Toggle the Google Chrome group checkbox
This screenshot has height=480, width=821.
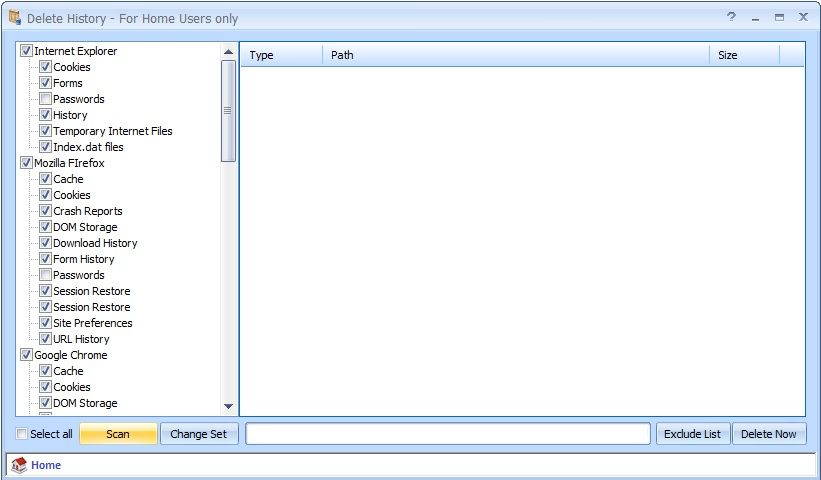(26, 355)
